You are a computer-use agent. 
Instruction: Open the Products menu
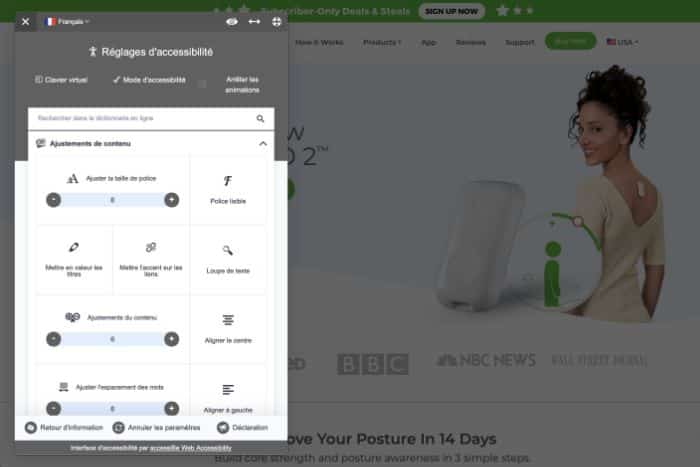[x=382, y=42]
